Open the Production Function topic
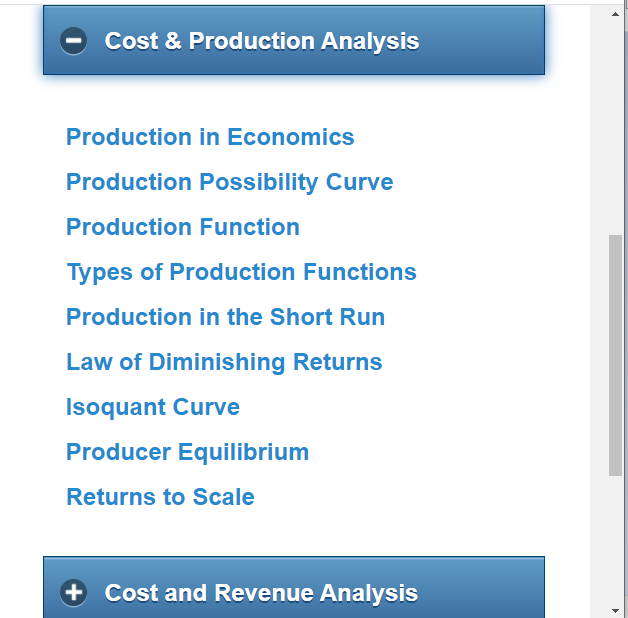Screen dimensions: 628x618 click(x=183, y=227)
